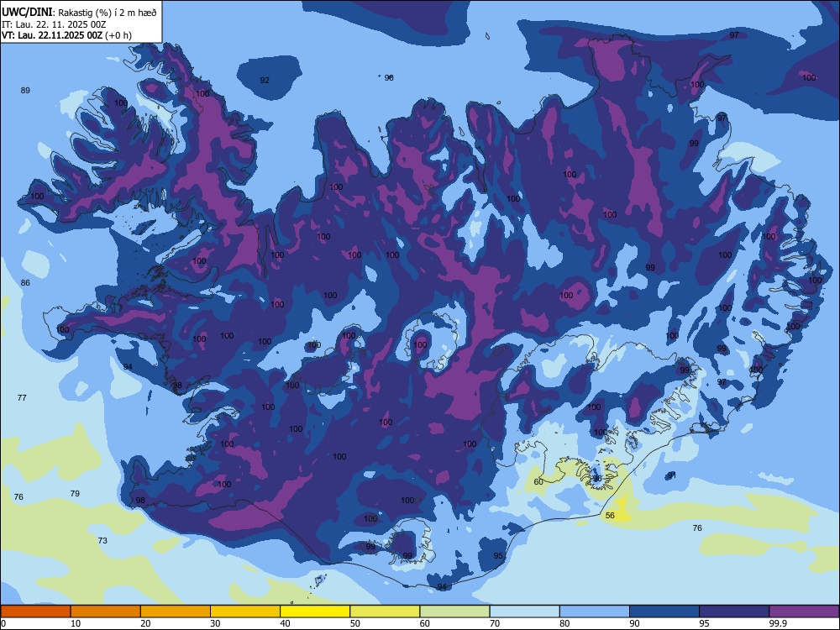Image resolution: width=840 pixels, height=630 pixels.
Task: Click legend tick label '99.9'
Action: point(778,623)
